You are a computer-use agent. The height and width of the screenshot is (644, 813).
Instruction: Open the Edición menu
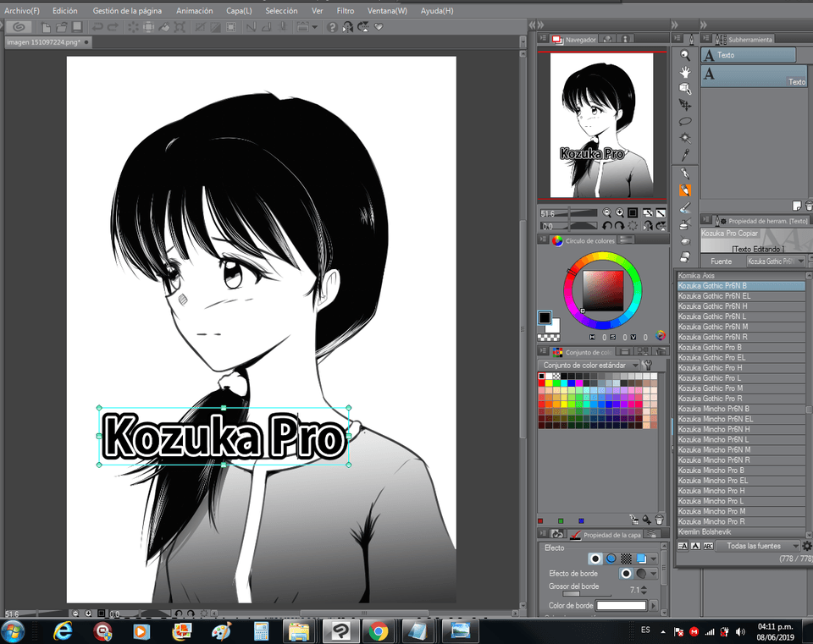pyautogui.click(x=65, y=10)
